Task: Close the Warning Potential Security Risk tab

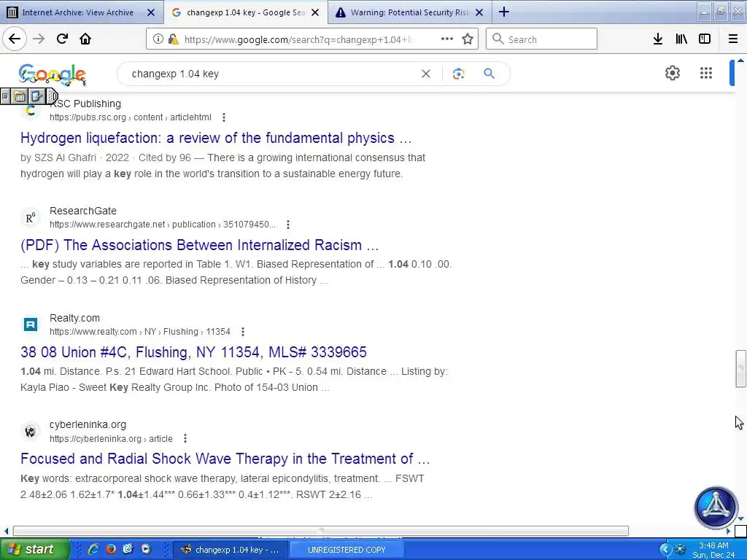Action: 479,12
